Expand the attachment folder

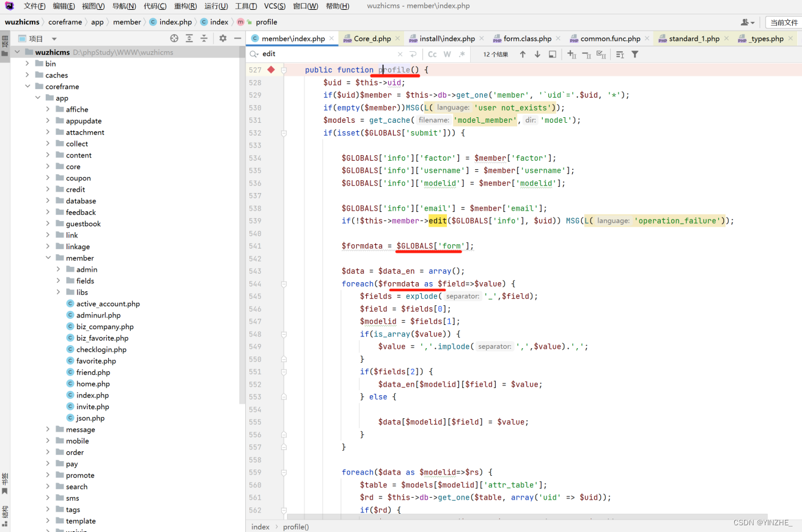[48, 132]
